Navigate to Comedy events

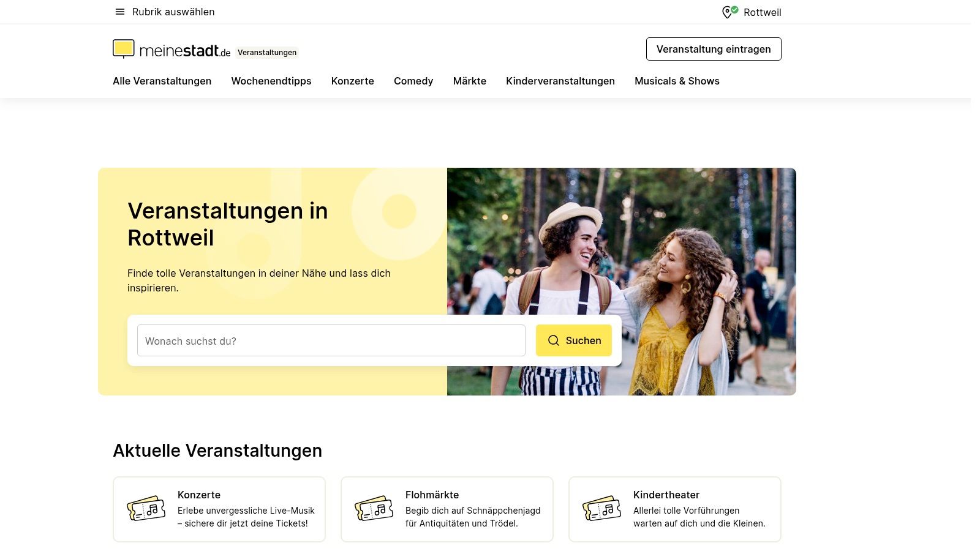tap(413, 81)
